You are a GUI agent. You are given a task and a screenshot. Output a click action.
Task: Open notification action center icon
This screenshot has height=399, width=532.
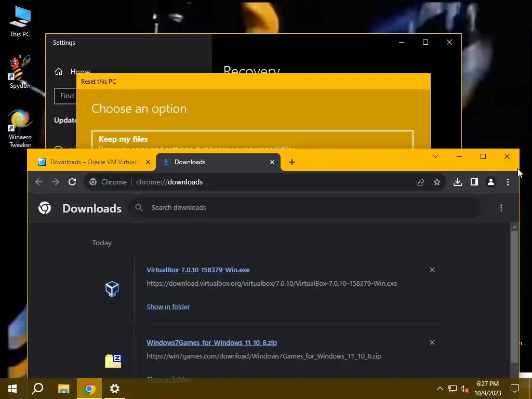515,389
